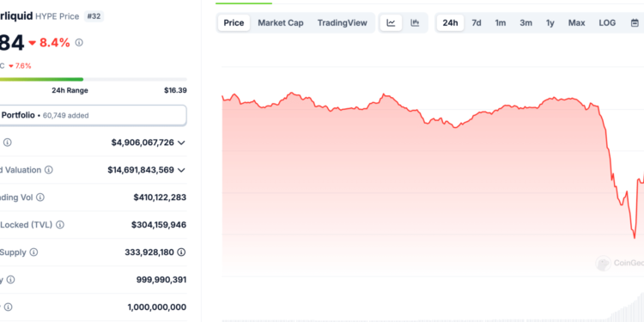Click info icon beside 8.4% change
This screenshot has height=322, width=644.
click(x=79, y=42)
